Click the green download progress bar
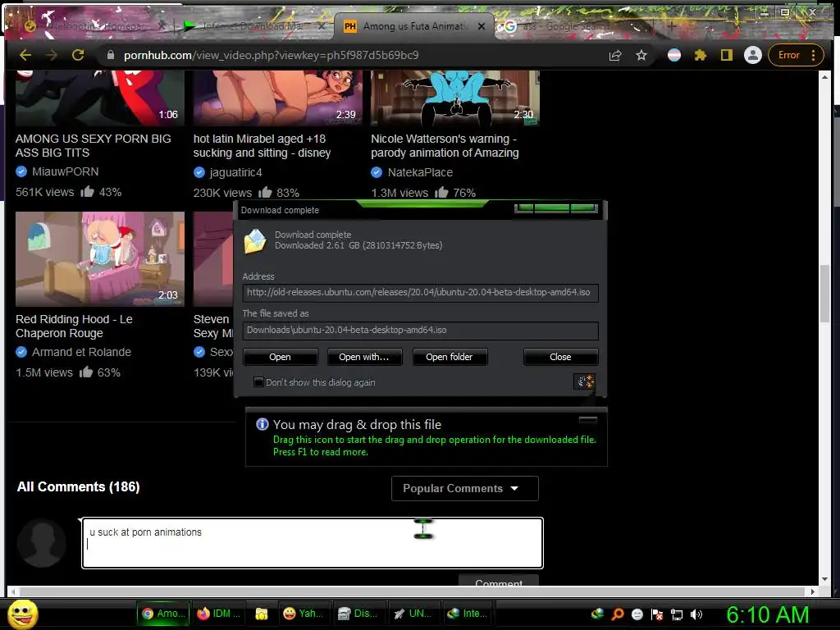 coord(422,203)
